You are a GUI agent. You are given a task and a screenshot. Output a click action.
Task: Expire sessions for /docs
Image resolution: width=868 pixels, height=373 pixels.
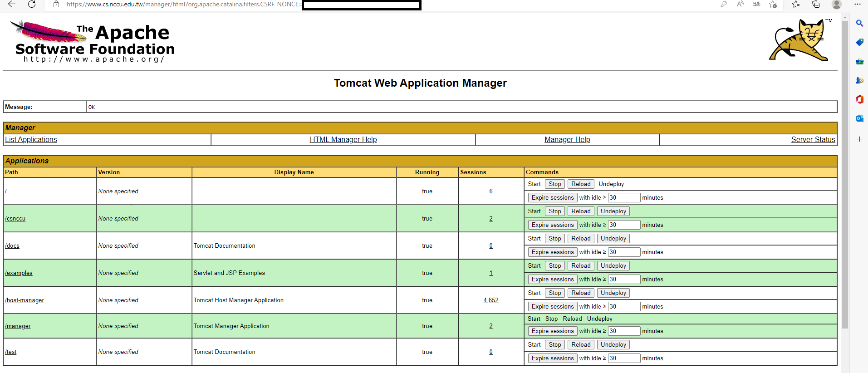coord(553,252)
